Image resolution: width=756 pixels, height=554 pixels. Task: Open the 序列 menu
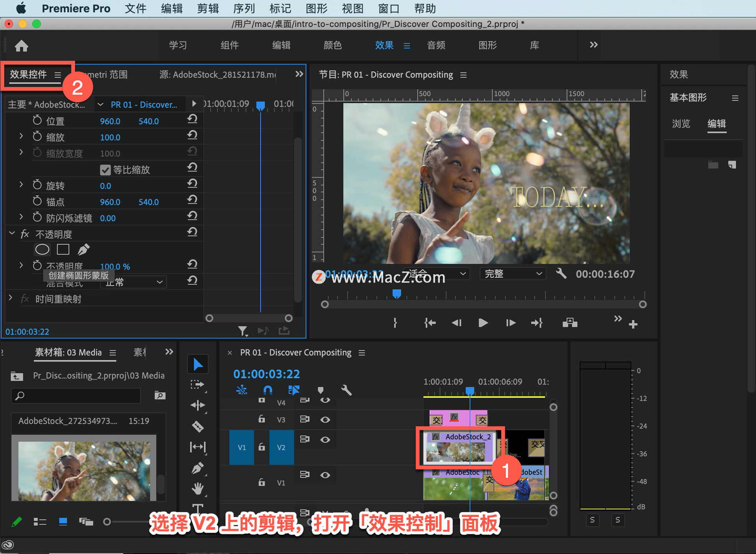[244, 8]
